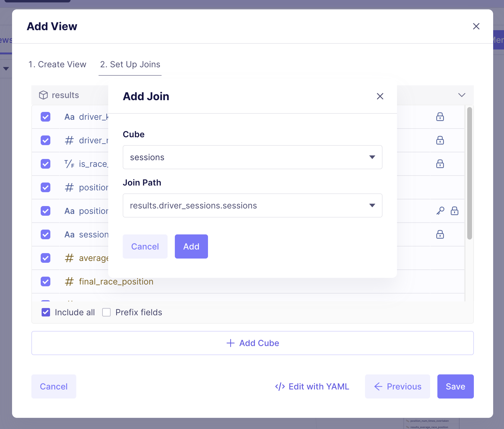Click the lock icon on the is_race row
Screen dimensions: 504x429
pos(440,164)
